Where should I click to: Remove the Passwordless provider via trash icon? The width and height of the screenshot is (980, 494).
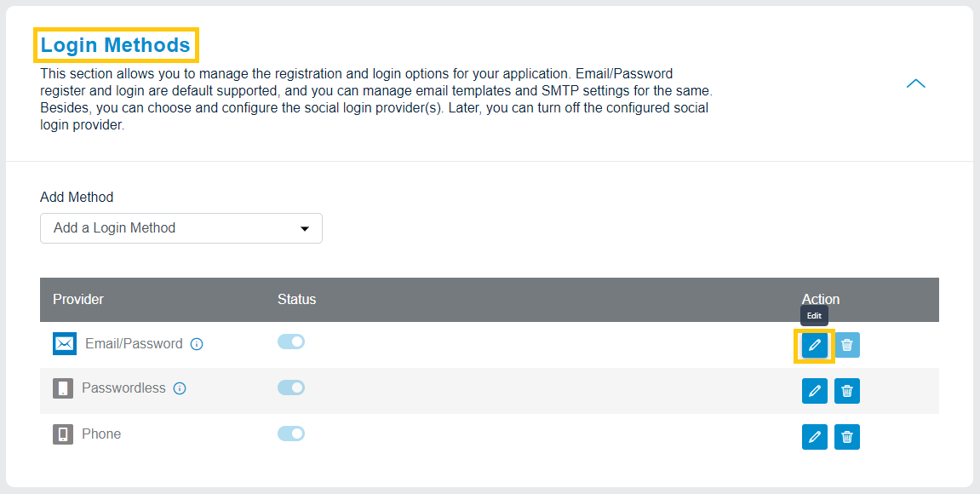pos(846,391)
